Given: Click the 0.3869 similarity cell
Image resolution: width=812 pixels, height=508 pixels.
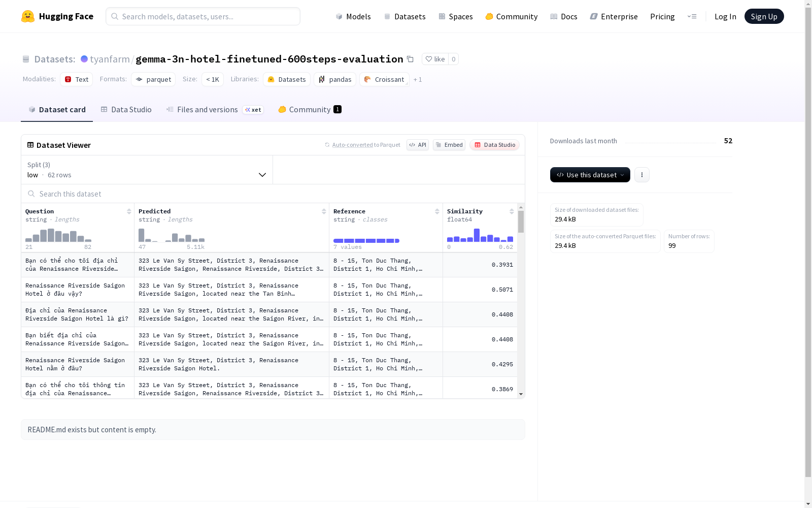Looking at the screenshot, I should coord(480,388).
